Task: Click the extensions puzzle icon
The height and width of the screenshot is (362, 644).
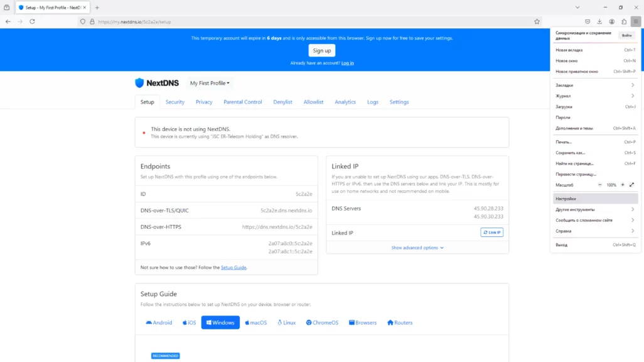Action: (623, 21)
